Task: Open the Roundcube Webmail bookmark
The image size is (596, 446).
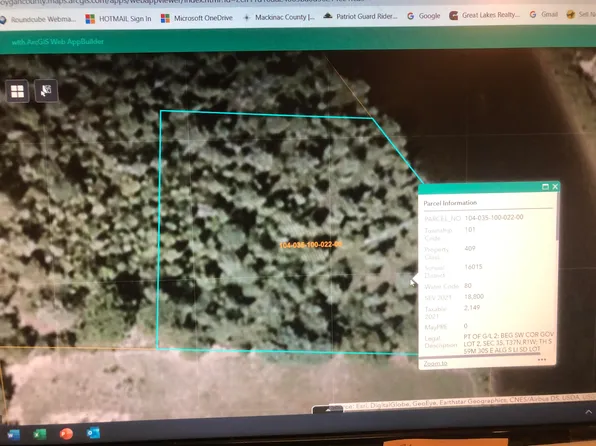Action: [38, 19]
